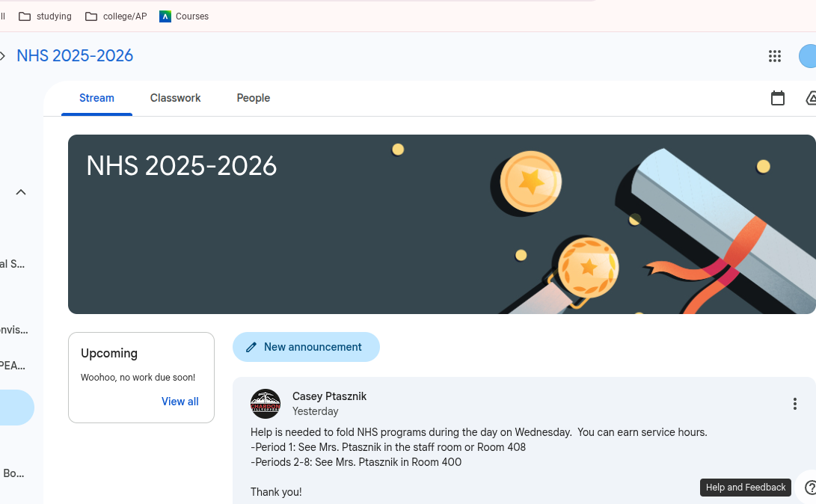
Task: Click the View all link in Upcoming
Action: click(180, 402)
